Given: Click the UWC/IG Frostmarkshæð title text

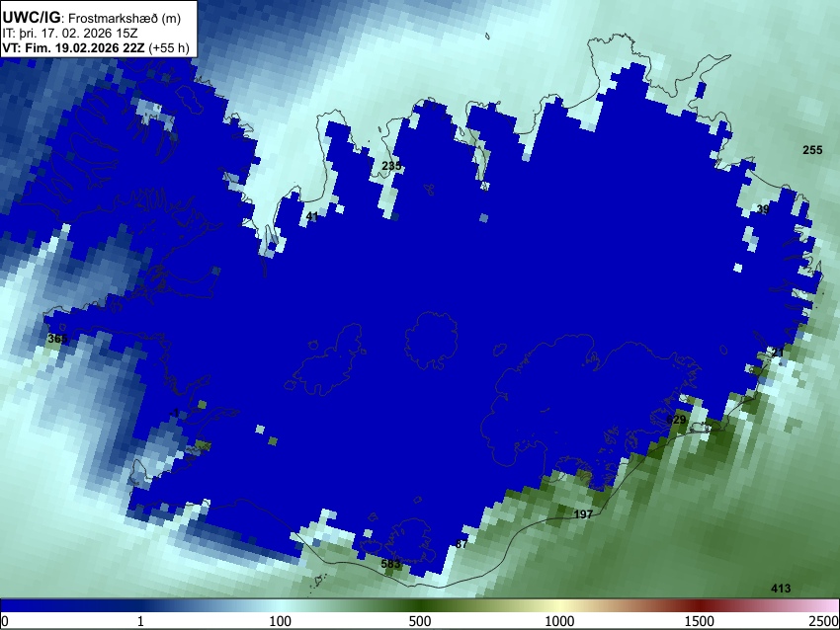Looking at the screenshot, I should click(92, 18).
